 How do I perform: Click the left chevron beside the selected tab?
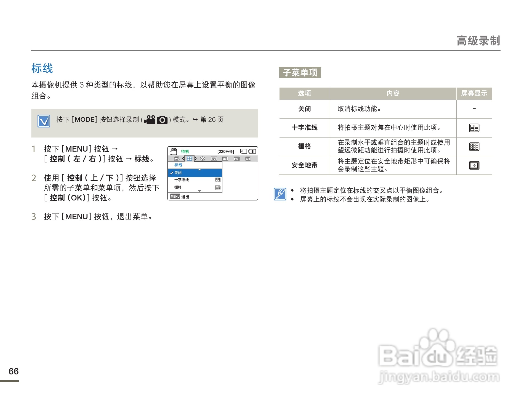[183, 159]
